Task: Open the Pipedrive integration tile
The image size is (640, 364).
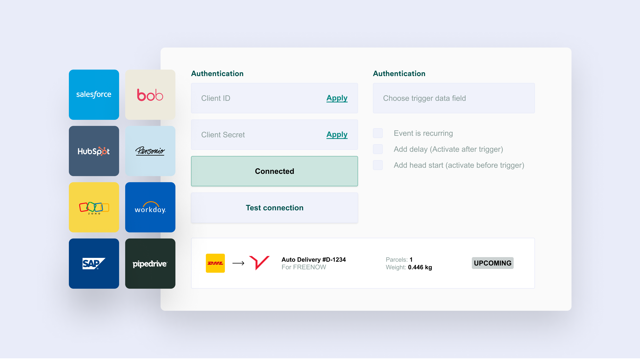Action: point(150,263)
